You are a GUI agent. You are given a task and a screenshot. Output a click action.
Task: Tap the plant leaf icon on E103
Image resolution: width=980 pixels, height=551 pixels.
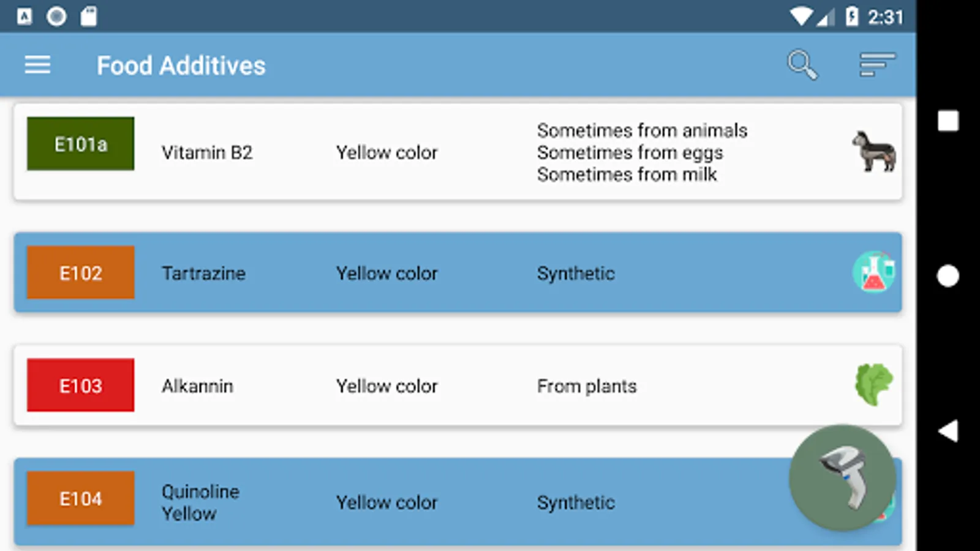pyautogui.click(x=874, y=385)
